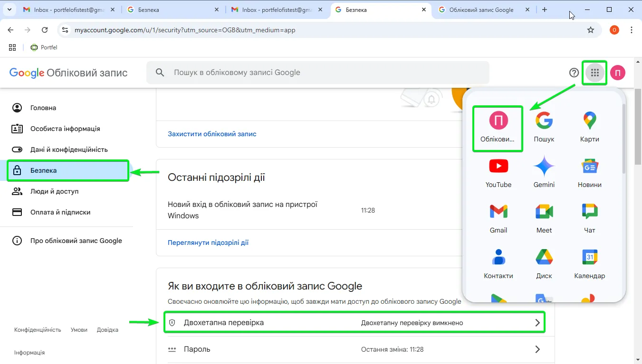Click the Переглянути підозрілі дії link
Screen dimensions: 642x364
208,243
